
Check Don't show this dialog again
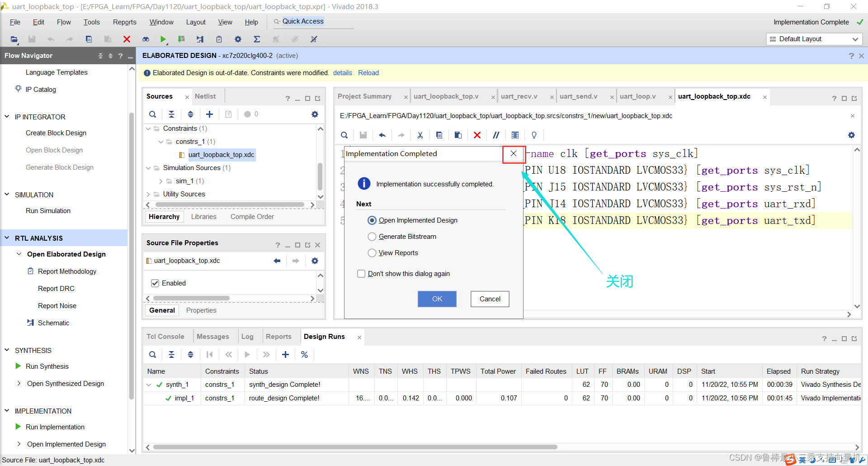(x=361, y=274)
